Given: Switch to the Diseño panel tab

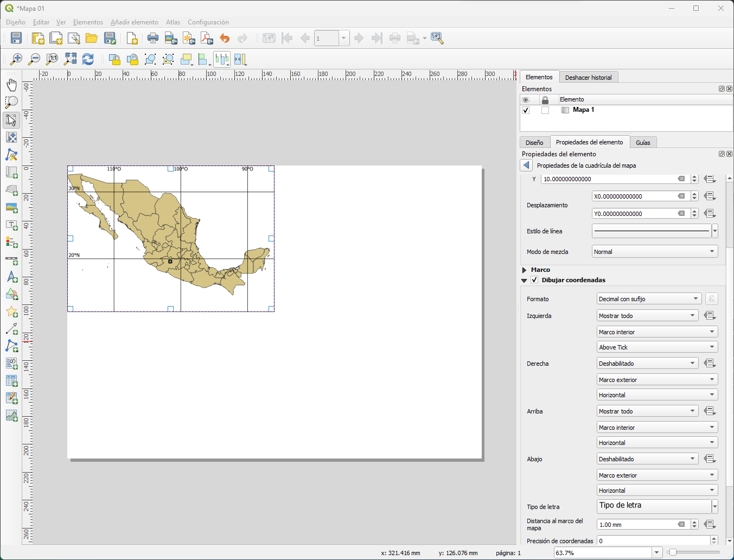Looking at the screenshot, I should coord(534,143).
